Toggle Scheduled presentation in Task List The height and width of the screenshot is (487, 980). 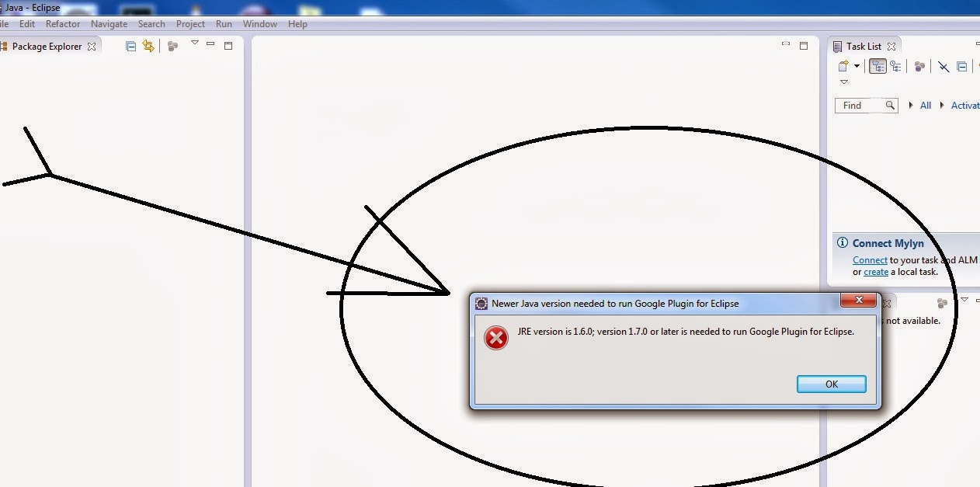tap(895, 67)
